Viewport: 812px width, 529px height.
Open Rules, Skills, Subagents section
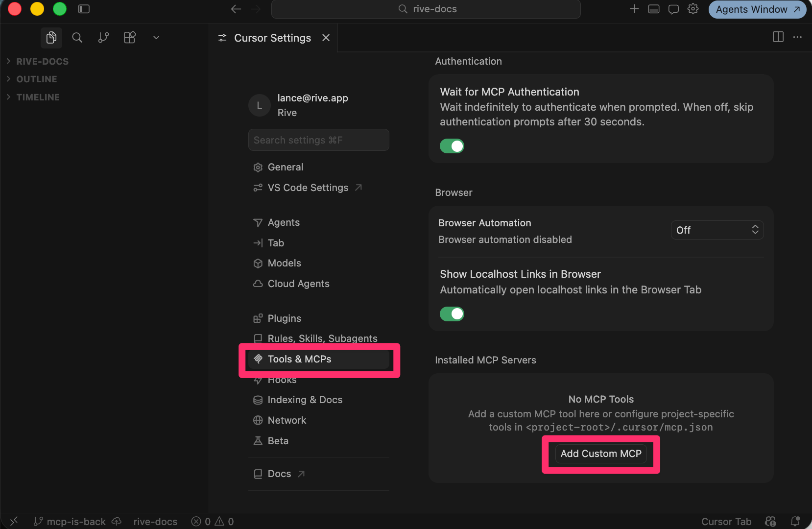319,338
